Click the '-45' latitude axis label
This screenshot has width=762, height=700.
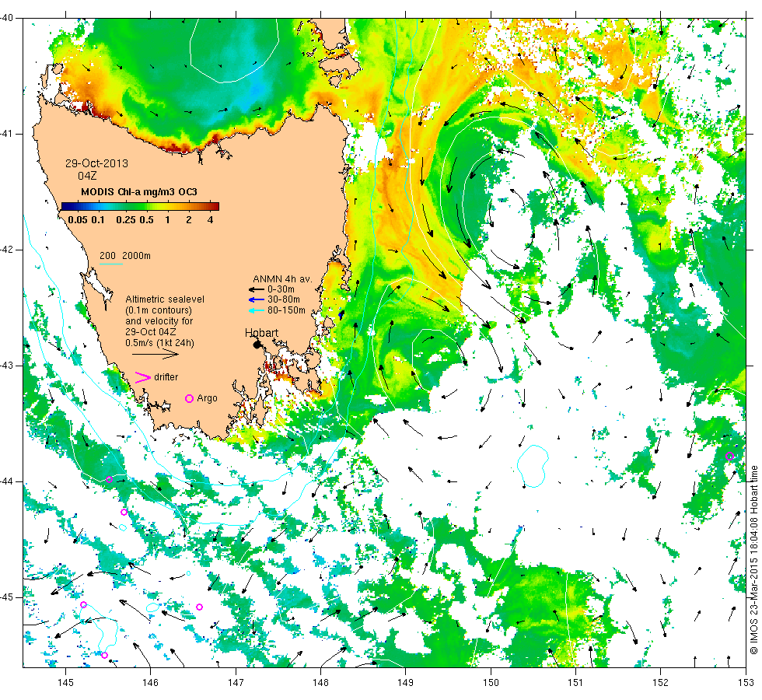point(7,597)
